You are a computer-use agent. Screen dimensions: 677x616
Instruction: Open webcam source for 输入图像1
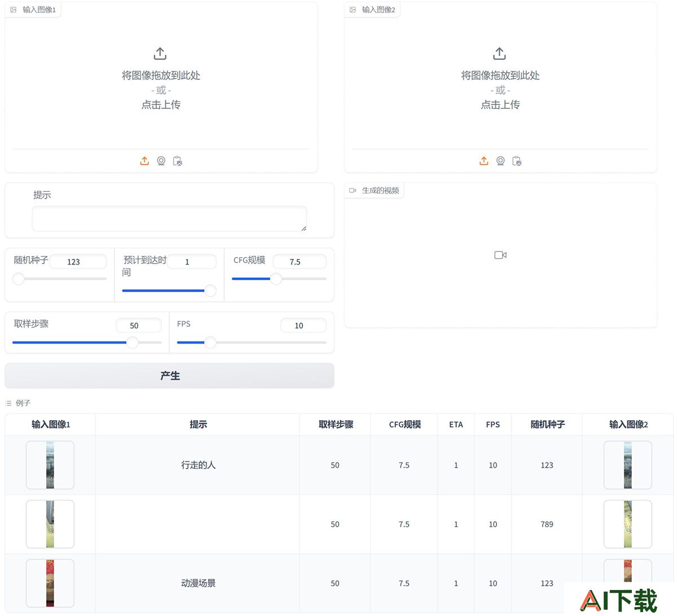coord(161,161)
